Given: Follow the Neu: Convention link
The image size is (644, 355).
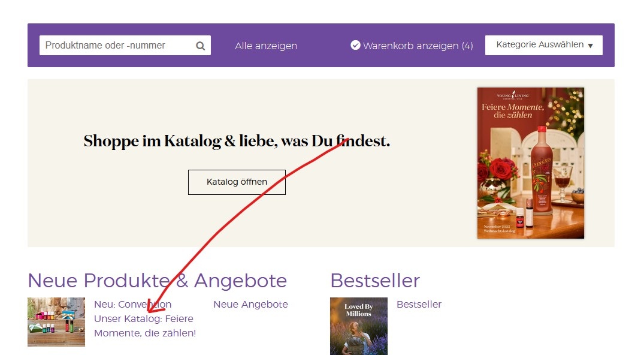Looking at the screenshot, I should (132, 305).
